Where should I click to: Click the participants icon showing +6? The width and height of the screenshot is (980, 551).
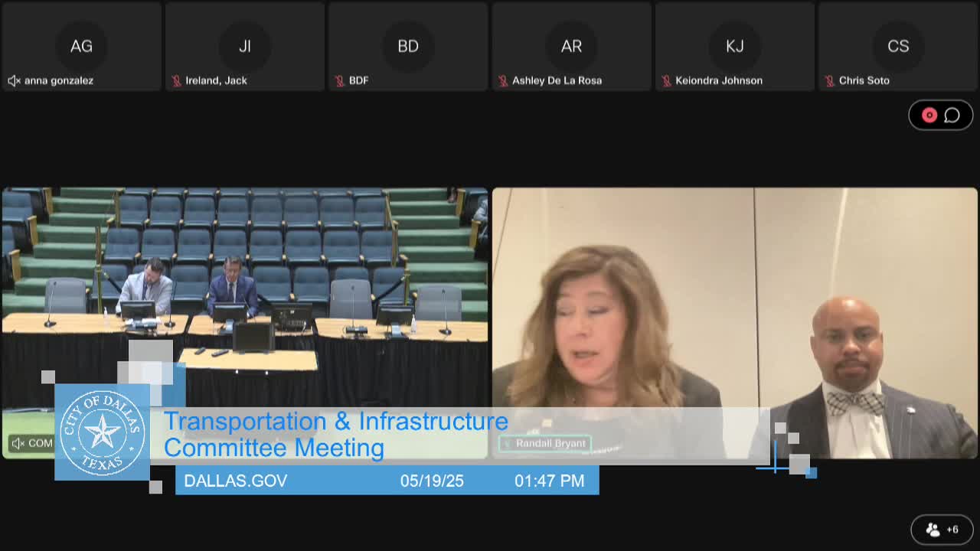coord(942,529)
